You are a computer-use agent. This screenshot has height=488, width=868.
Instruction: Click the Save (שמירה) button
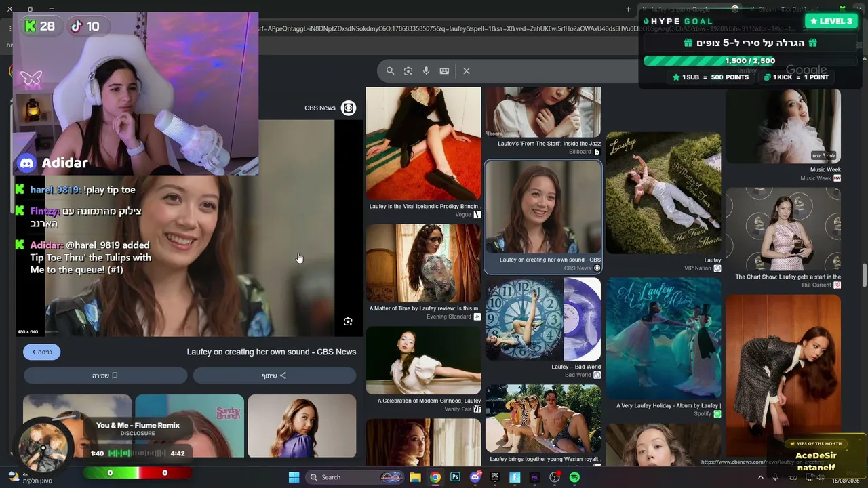tap(105, 375)
